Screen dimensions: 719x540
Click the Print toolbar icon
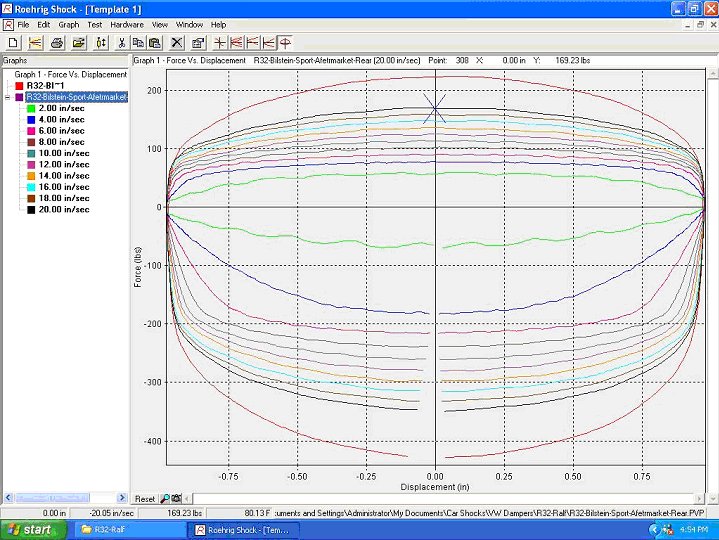[x=57, y=43]
